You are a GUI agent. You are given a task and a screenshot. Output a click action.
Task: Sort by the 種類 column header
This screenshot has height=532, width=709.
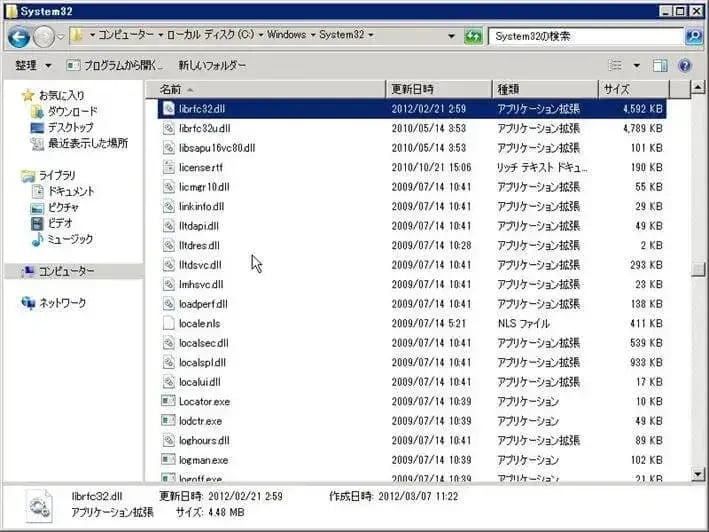545,89
